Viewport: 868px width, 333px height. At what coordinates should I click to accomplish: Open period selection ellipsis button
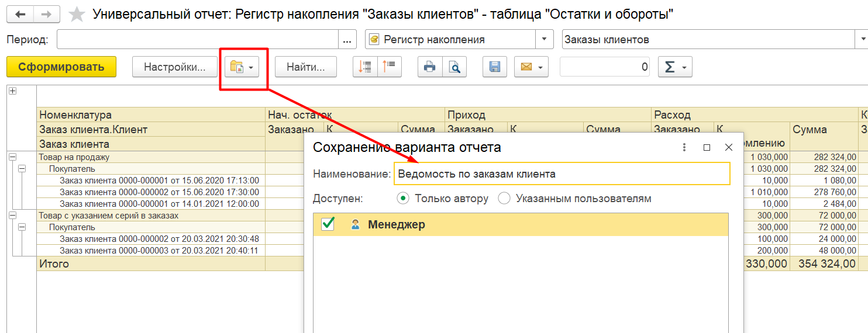click(347, 40)
